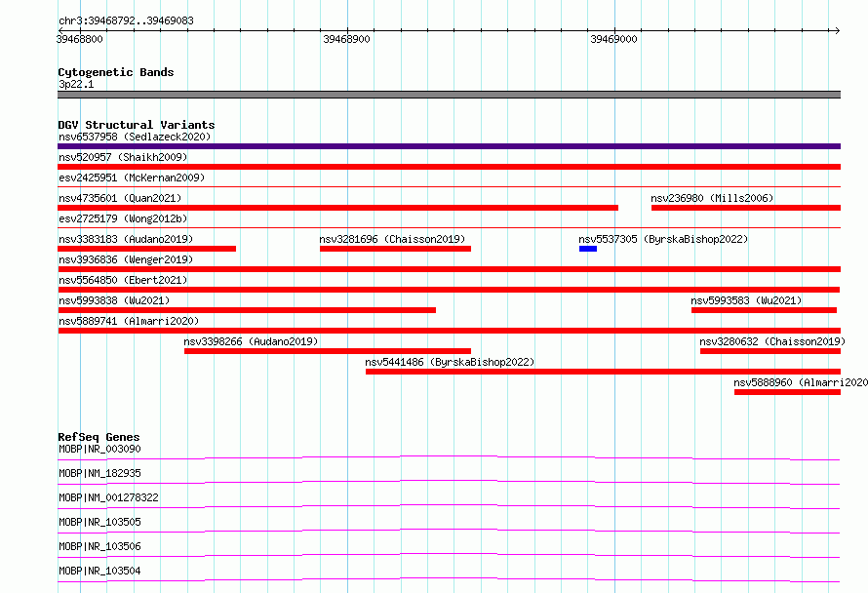Click the esv2425951 (McKernan2009) label
This screenshot has height=593, width=868.
[132, 178]
